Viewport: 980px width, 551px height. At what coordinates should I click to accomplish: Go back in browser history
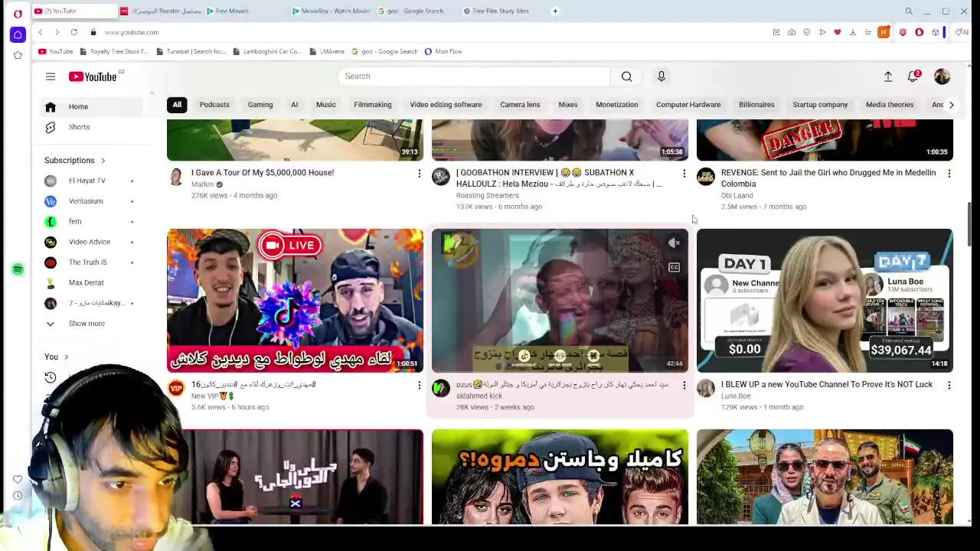pyautogui.click(x=40, y=32)
